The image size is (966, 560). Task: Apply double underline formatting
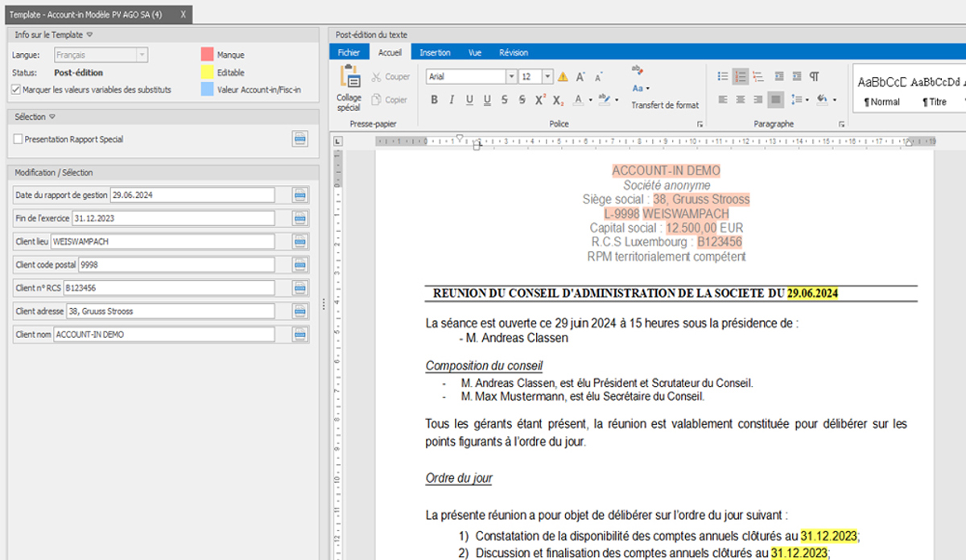(487, 100)
